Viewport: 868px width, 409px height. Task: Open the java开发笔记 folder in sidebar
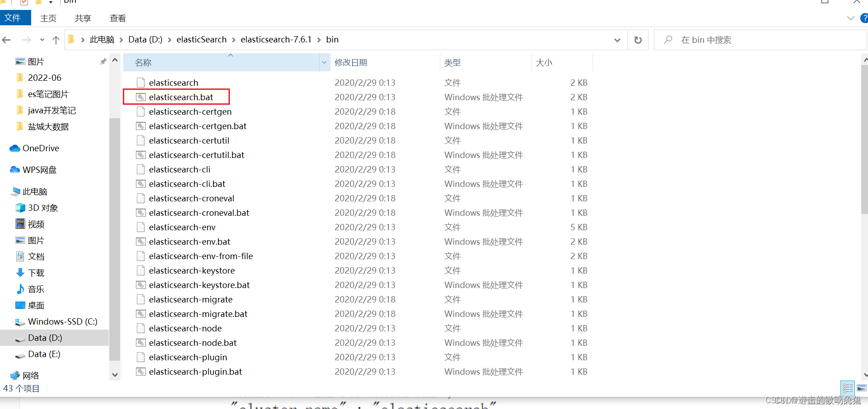click(x=51, y=110)
